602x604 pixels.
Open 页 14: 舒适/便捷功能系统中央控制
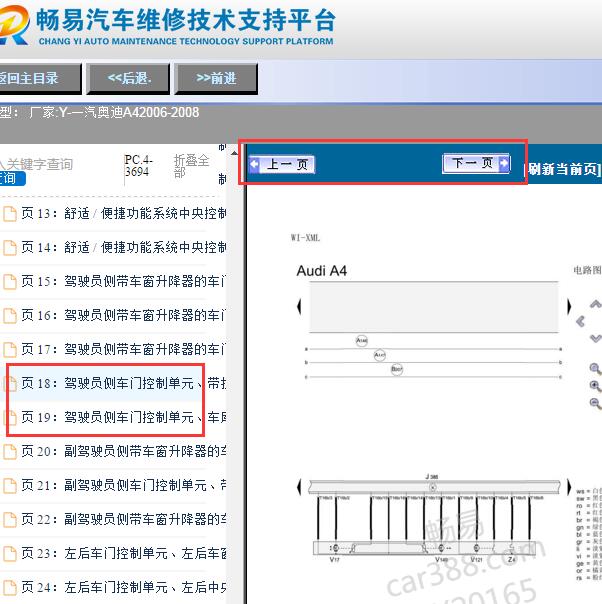coord(123,248)
